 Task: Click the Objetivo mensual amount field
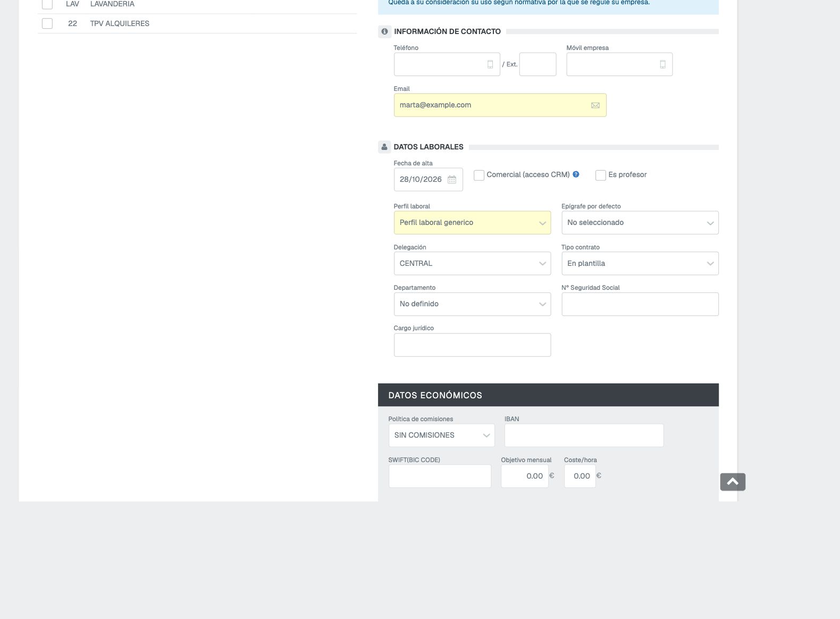[525, 476]
